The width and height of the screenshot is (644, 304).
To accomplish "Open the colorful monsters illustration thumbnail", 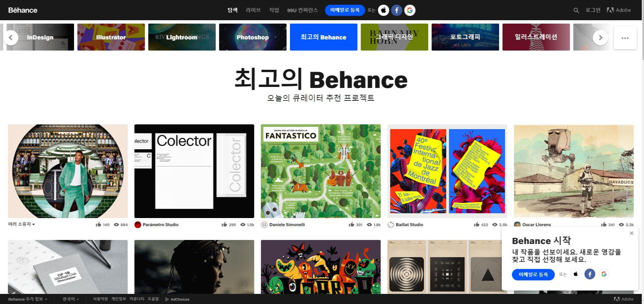I will [321, 267].
